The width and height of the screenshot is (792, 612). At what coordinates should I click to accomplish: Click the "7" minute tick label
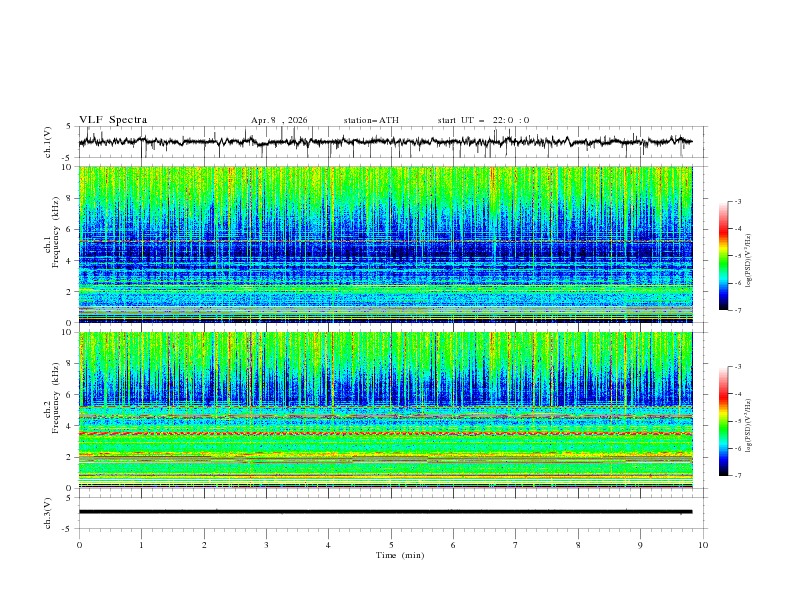click(516, 545)
